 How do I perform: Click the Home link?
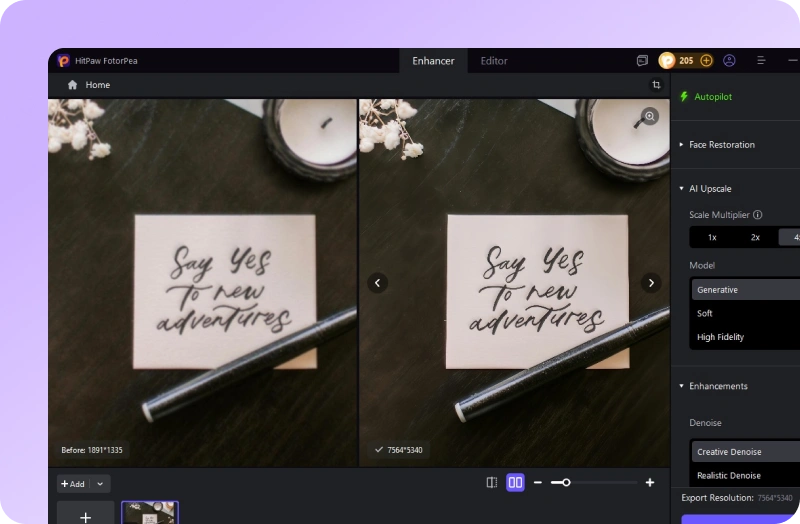point(97,85)
